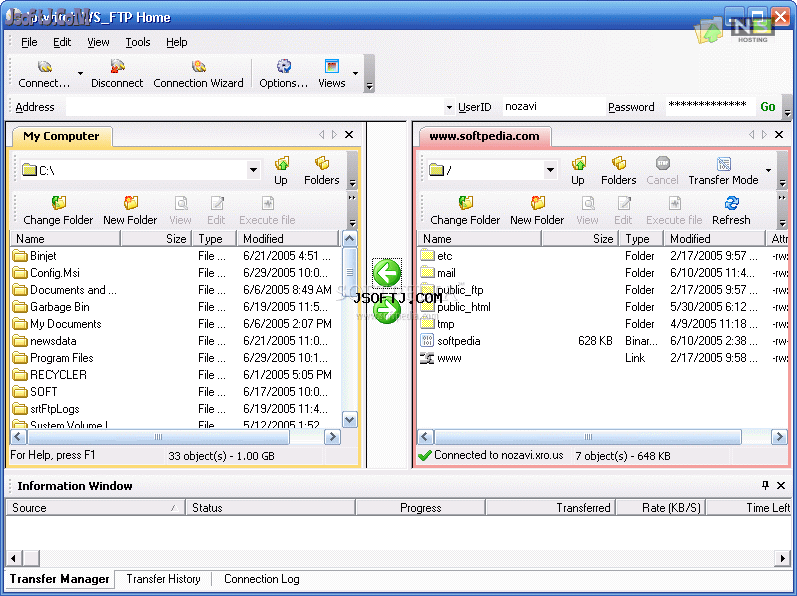This screenshot has width=797, height=596.
Task: Open the Transfer Mode dropdown arrow
Action: (769, 171)
